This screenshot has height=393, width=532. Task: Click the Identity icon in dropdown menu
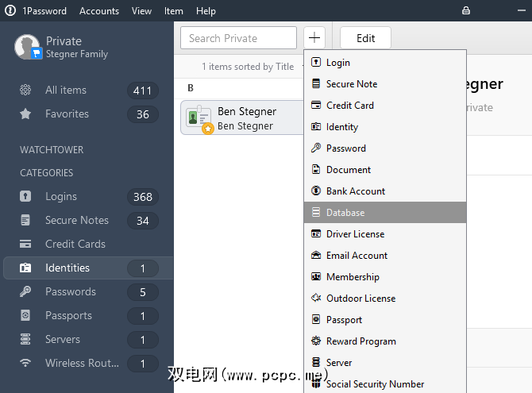pyautogui.click(x=316, y=126)
